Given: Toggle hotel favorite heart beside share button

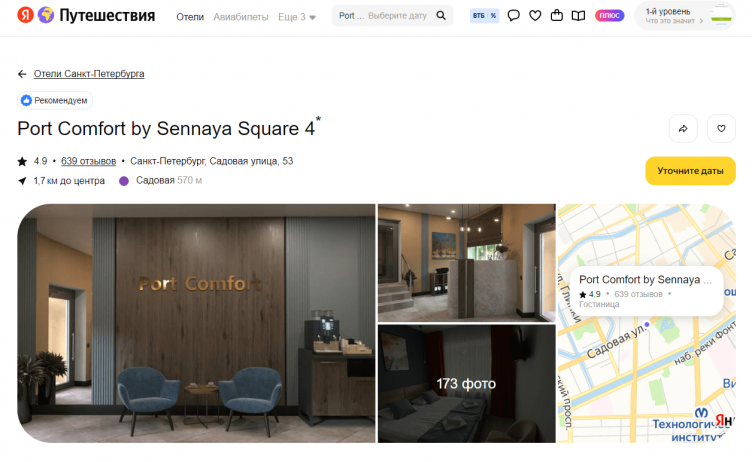Looking at the screenshot, I should [x=721, y=129].
